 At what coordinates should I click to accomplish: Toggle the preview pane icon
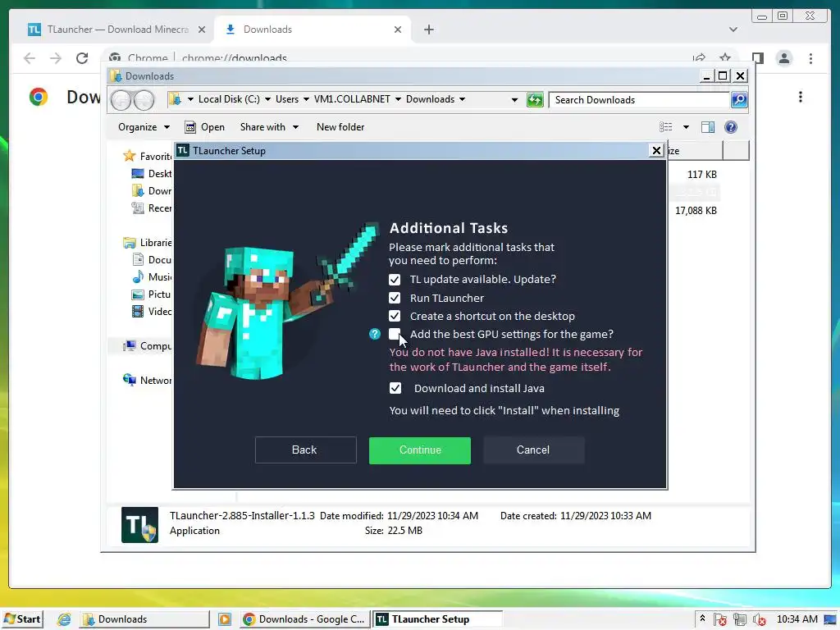708,127
